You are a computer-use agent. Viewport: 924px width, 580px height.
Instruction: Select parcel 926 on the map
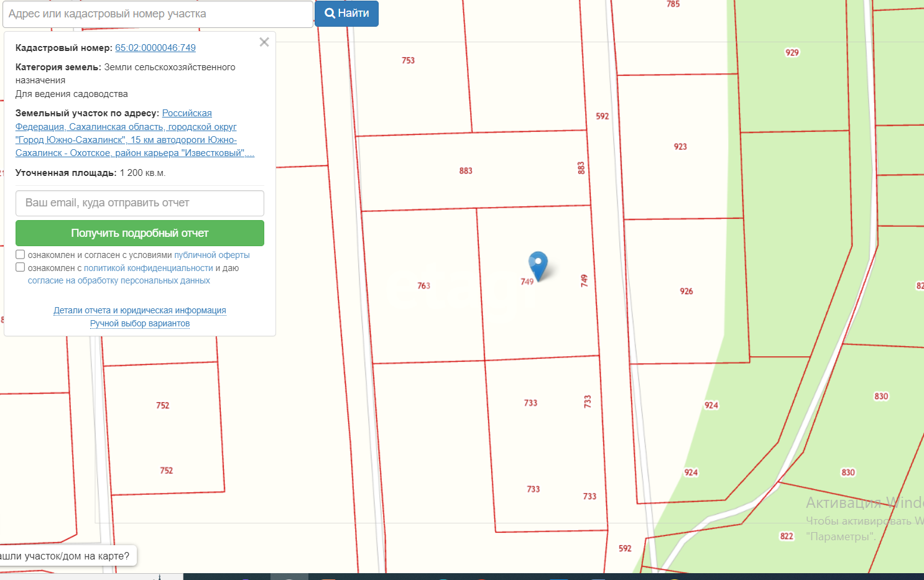click(686, 292)
